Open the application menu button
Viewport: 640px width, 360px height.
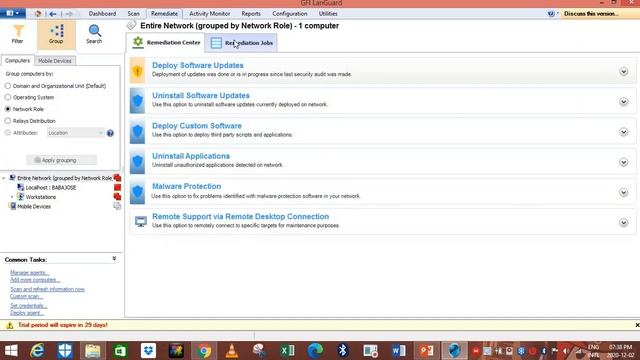(x=12, y=13)
